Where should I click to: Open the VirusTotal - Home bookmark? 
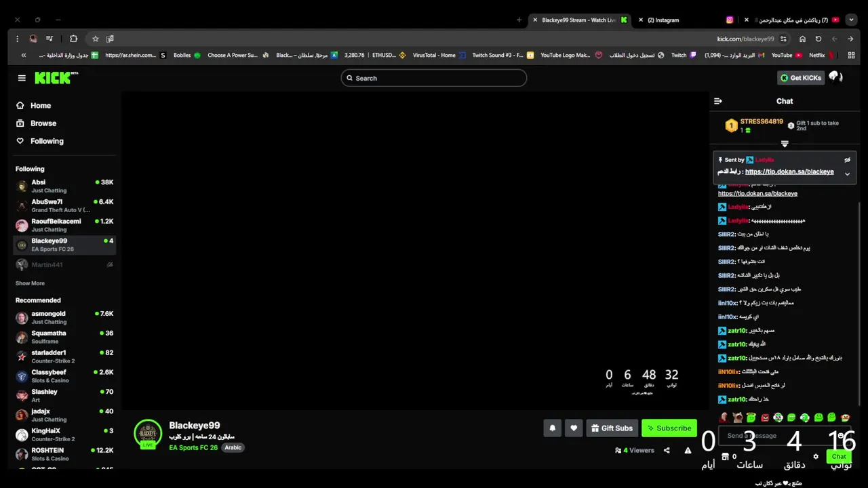439,55
